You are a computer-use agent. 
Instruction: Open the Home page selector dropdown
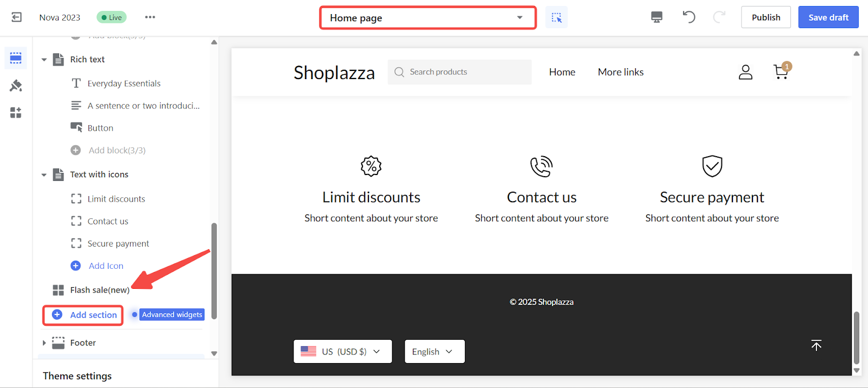(x=428, y=17)
